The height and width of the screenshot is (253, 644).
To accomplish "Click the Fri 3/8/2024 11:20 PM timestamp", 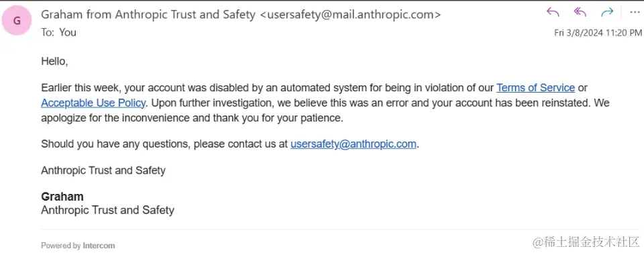I will 598,33.
